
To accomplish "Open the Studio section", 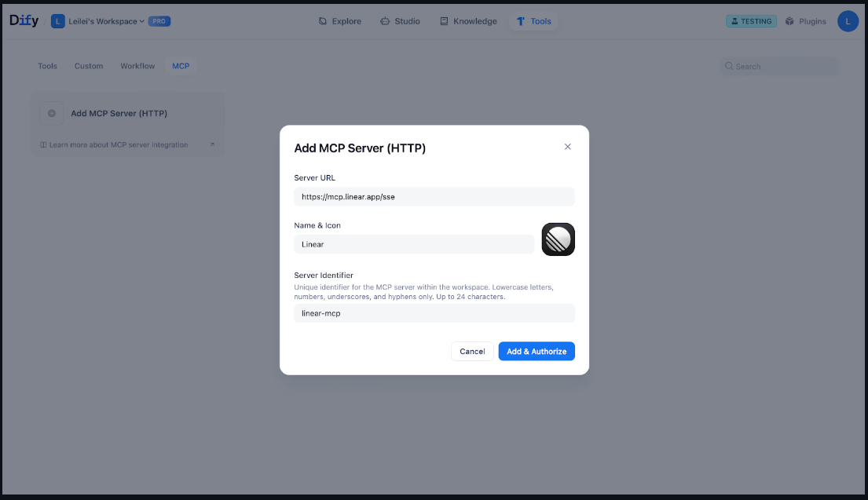I will (401, 21).
